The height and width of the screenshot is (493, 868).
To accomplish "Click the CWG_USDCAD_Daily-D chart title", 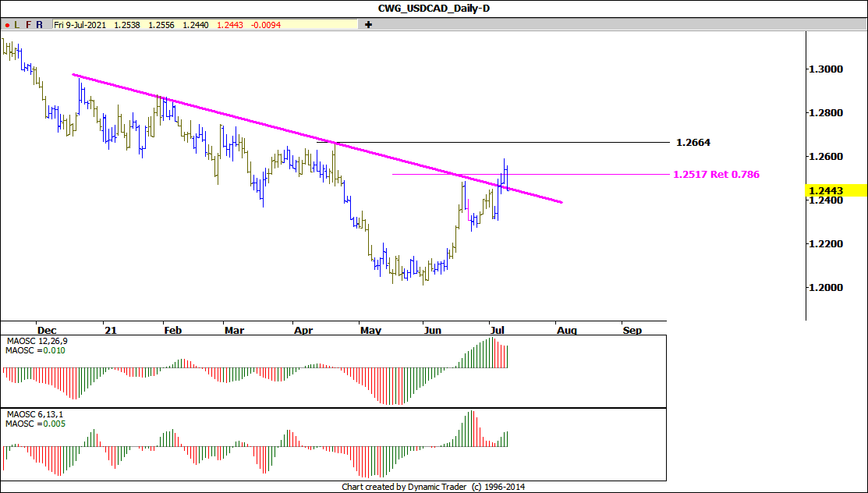I will point(434,9).
